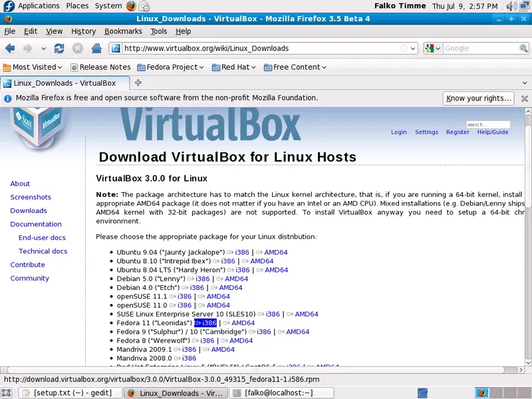
Task: Open the Places menu
Action: [77, 6]
